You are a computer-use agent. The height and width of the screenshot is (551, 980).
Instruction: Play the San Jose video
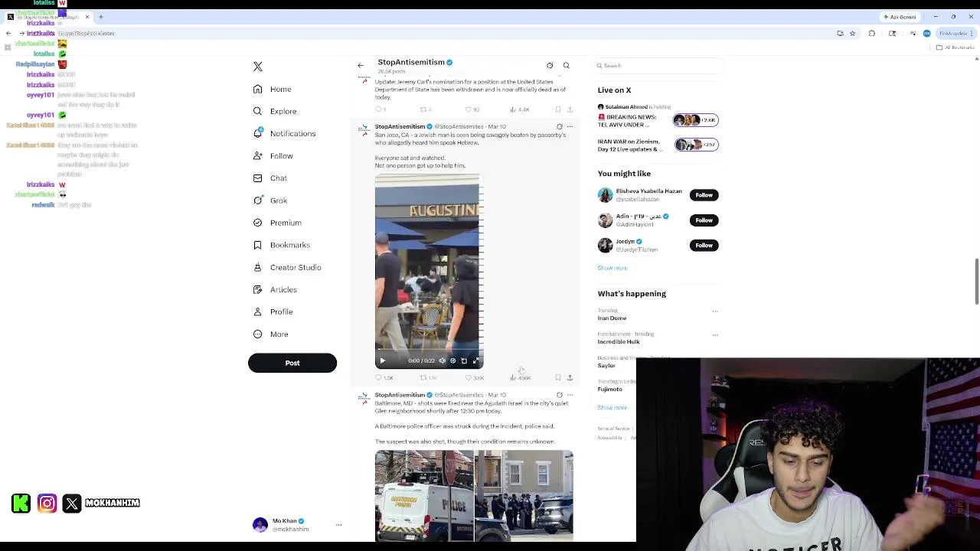click(x=383, y=360)
